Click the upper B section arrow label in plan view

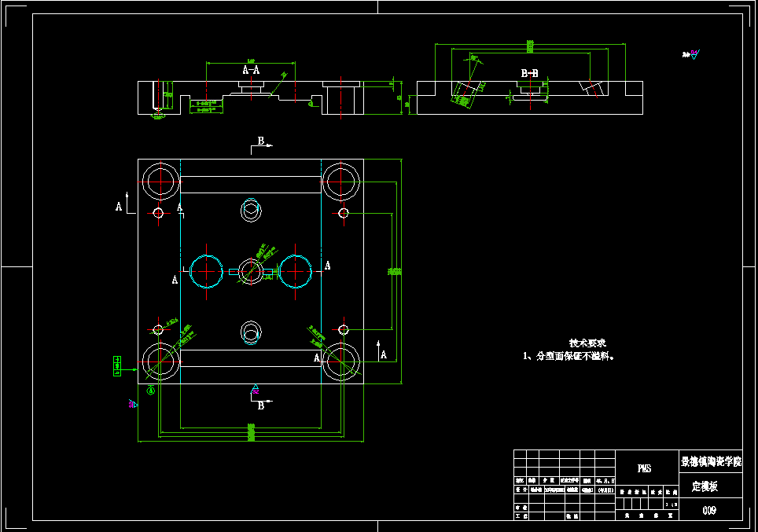tap(261, 141)
